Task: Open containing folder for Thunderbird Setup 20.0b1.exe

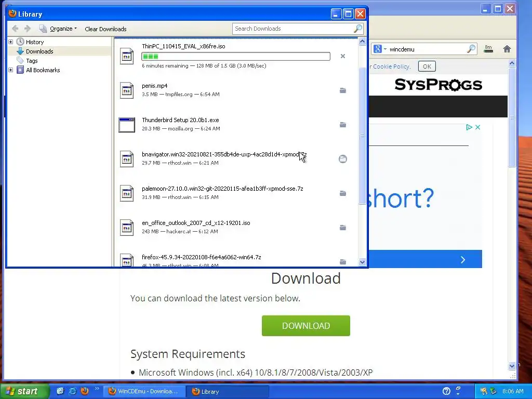Action: point(343,125)
